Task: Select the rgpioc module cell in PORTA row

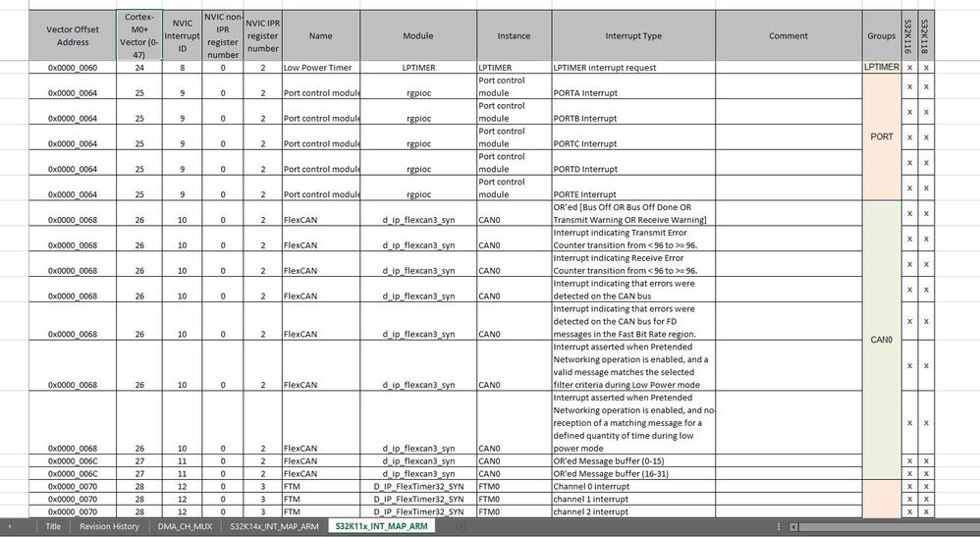Action: [x=418, y=86]
